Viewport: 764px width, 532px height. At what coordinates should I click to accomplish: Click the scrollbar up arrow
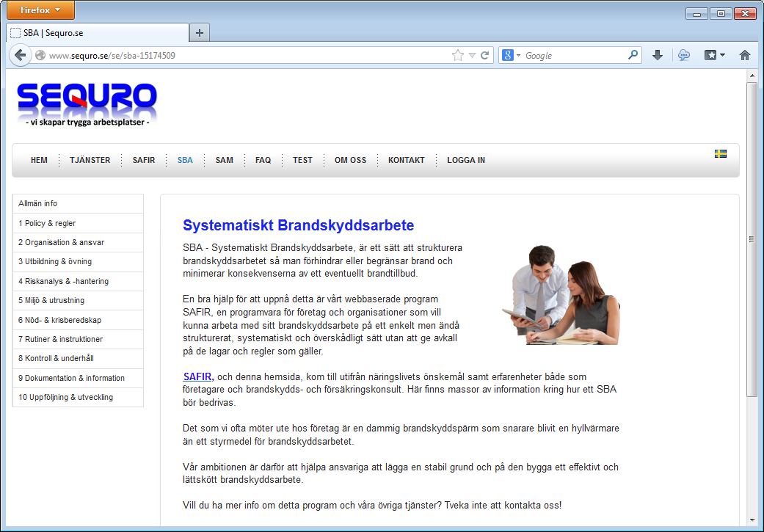pos(752,76)
